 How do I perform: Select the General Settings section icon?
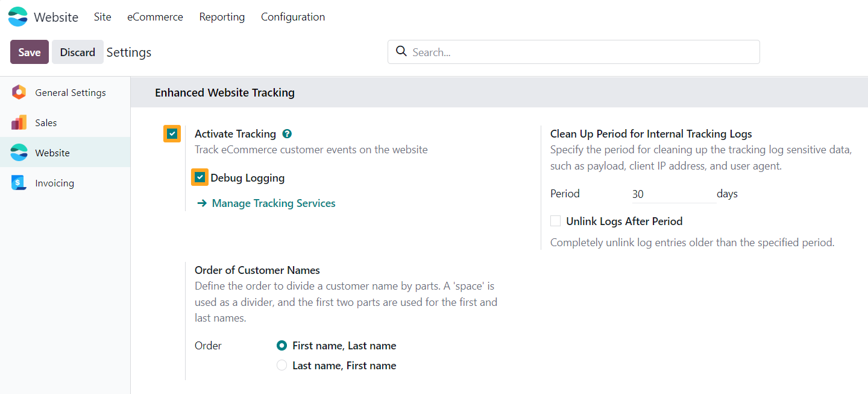point(18,92)
